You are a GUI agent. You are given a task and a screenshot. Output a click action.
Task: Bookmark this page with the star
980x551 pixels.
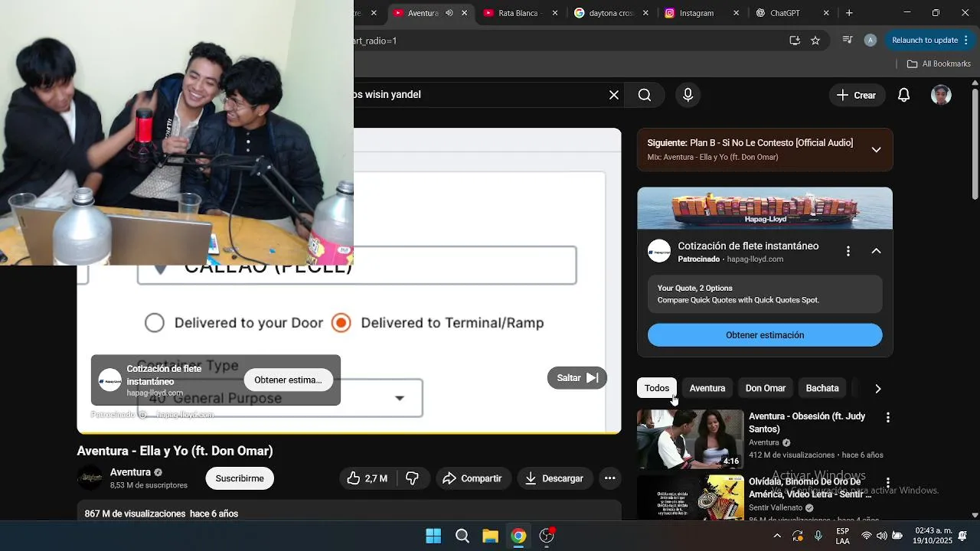[x=815, y=41]
